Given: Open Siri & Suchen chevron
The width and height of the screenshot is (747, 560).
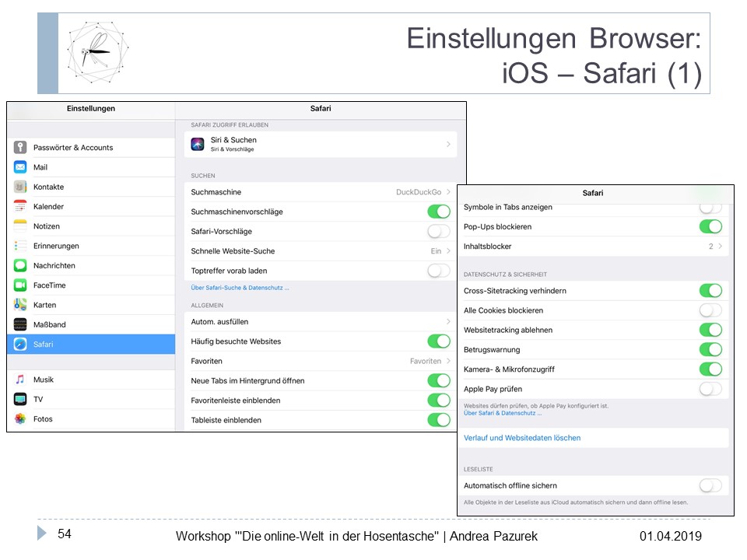Looking at the screenshot, I should 448,144.
